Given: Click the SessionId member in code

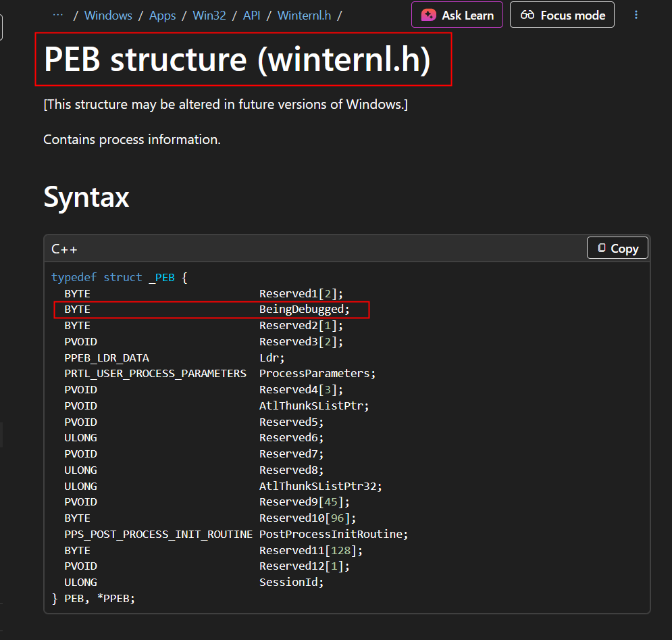Looking at the screenshot, I should (x=291, y=582).
